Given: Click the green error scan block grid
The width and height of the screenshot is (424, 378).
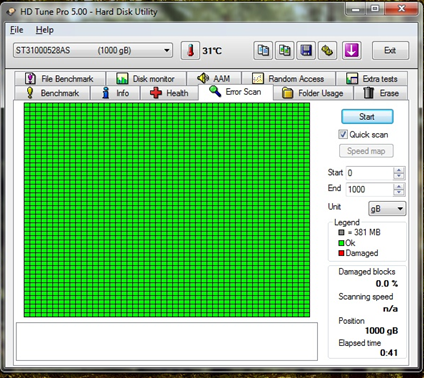Looking at the screenshot, I should [x=167, y=210].
